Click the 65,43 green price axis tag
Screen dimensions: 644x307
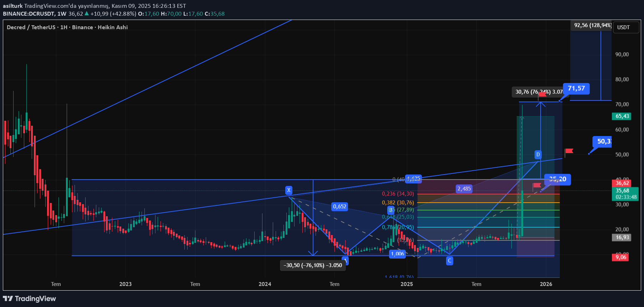click(622, 116)
